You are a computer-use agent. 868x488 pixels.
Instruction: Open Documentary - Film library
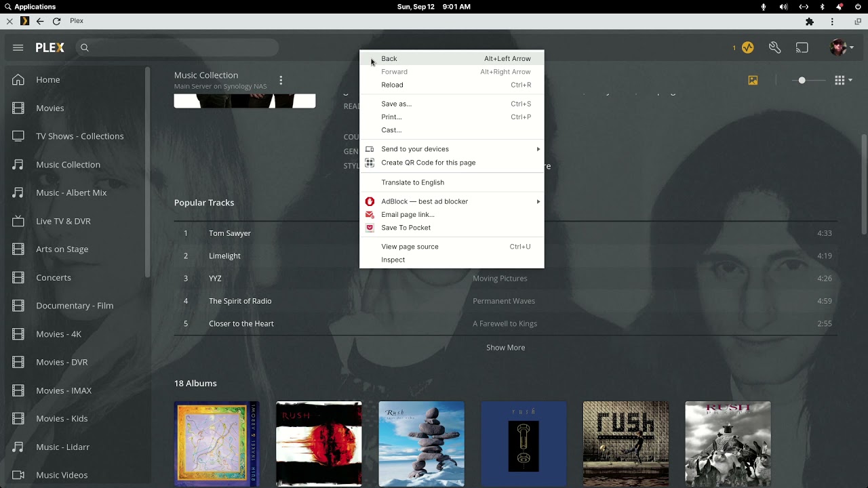pyautogui.click(x=75, y=306)
